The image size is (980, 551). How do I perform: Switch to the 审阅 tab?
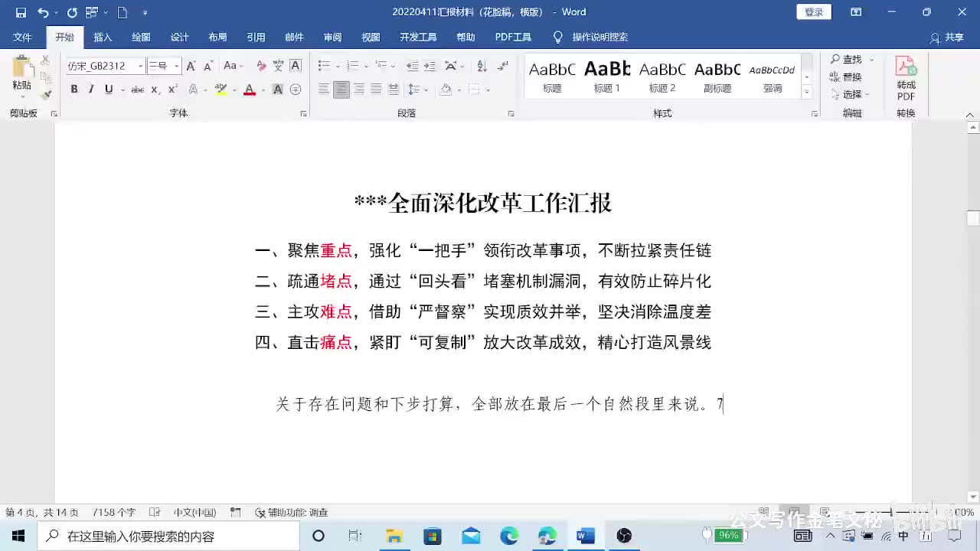click(x=332, y=37)
